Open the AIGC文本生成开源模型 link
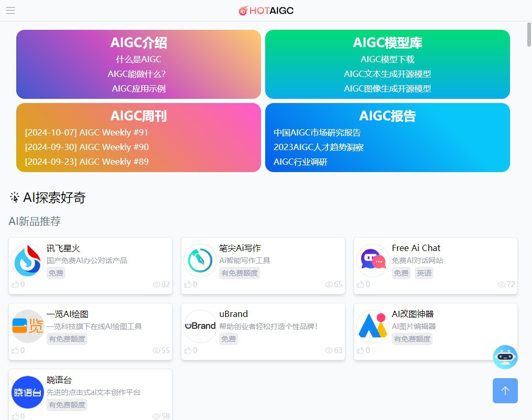This screenshot has height=420, width=532. click(x=388, y=74)
